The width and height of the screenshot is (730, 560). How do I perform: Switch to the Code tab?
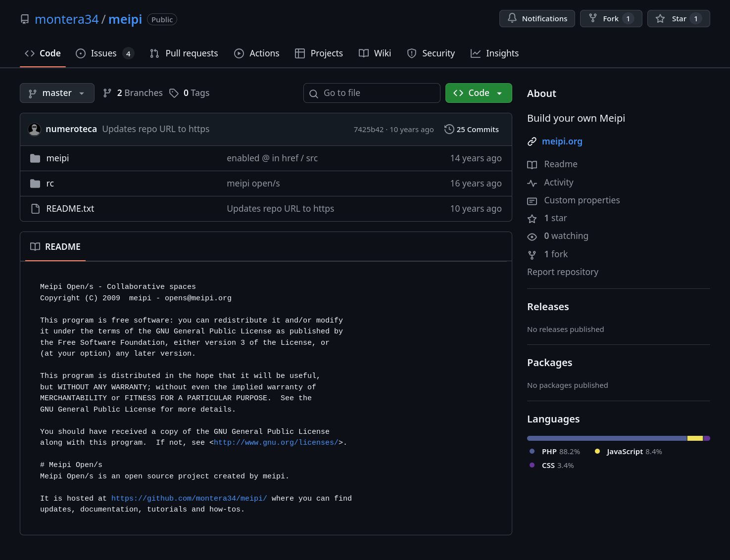tap(43, 53)
